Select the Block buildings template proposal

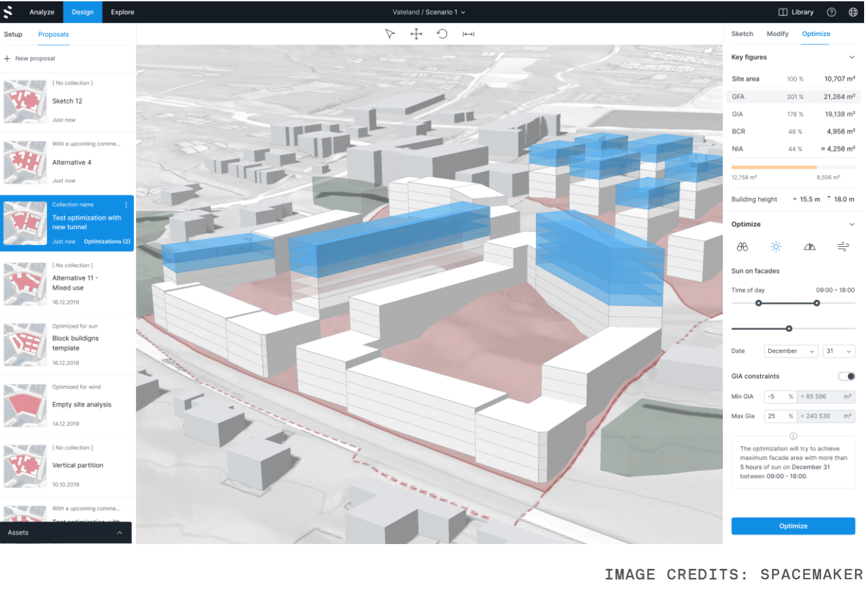click(67, 344)
